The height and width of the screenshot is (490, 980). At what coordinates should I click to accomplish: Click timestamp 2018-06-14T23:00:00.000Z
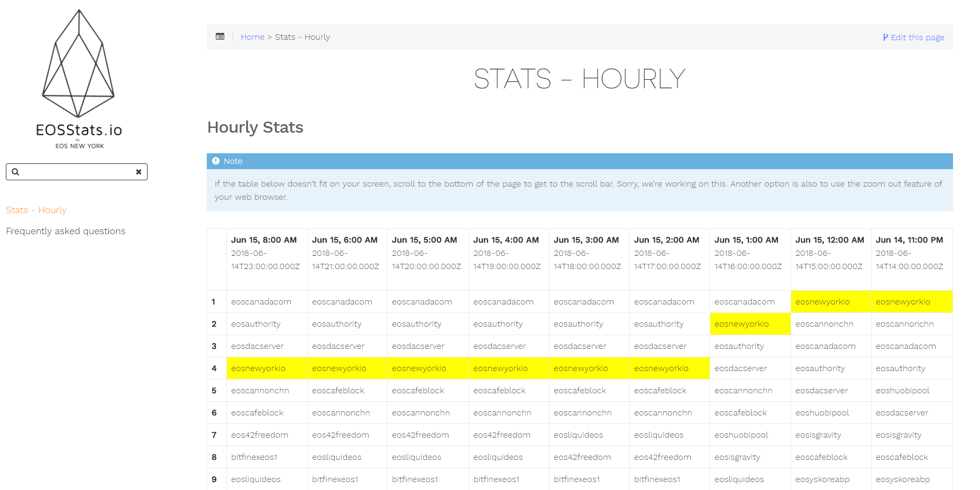click(x=265, y=260)
